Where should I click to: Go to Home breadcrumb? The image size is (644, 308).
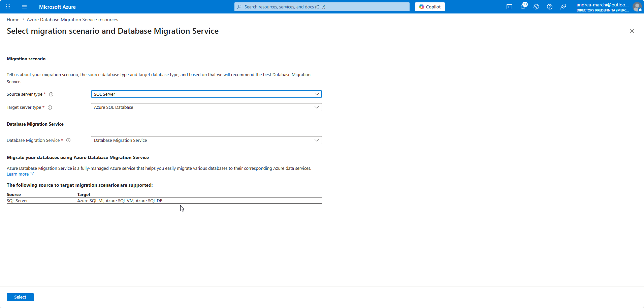13,20
